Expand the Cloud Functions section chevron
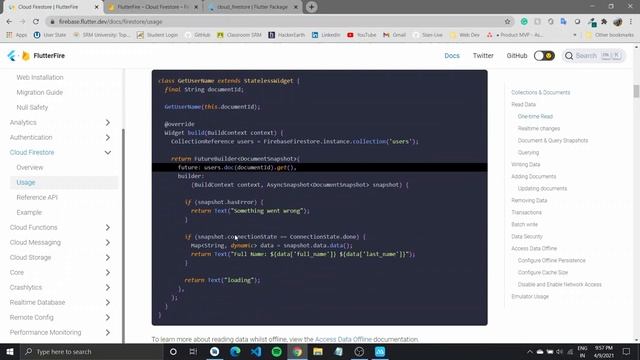Screen dimensions: 640x360 pos(108,227)
